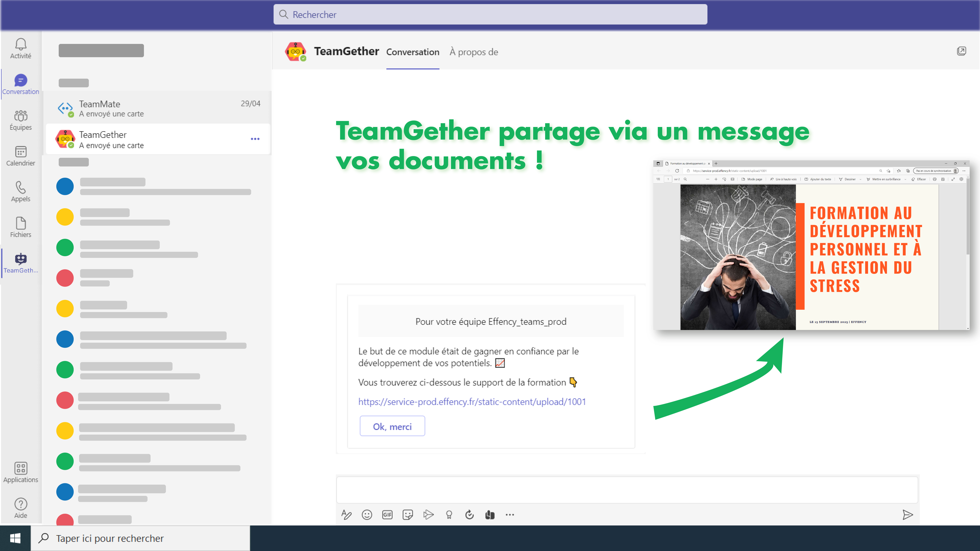Switch to the Conversation tab
This screenshot has width=980, height=551.
tap(413, 52)
